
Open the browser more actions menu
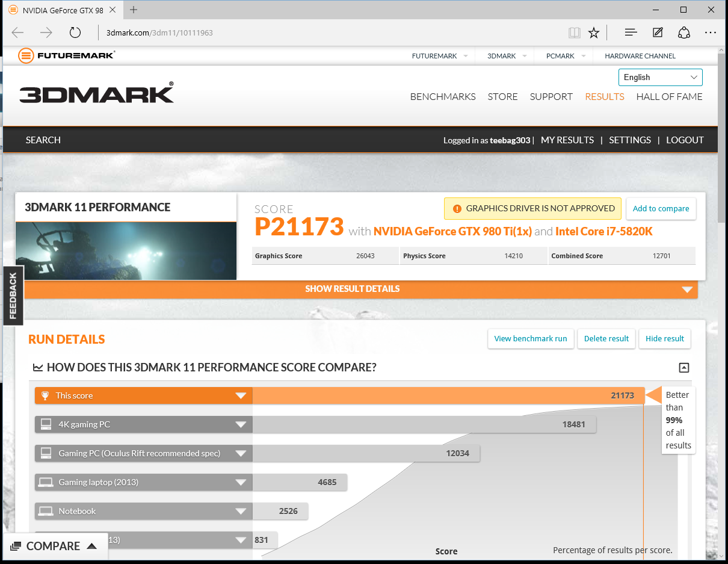coord(711,33)
